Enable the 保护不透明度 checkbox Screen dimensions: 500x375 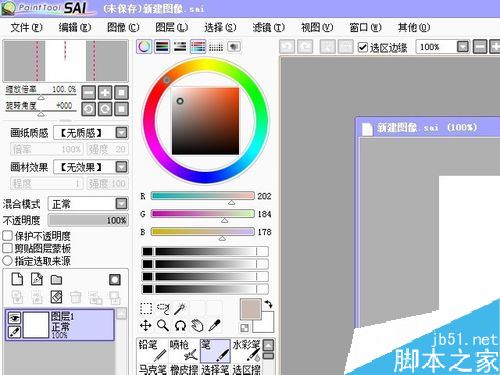coord(7,236)
